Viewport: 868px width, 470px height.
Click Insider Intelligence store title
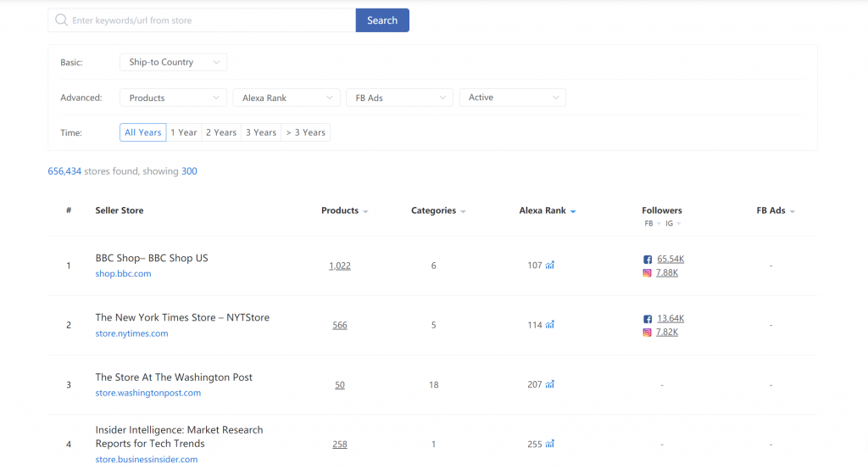pos(179,437)
